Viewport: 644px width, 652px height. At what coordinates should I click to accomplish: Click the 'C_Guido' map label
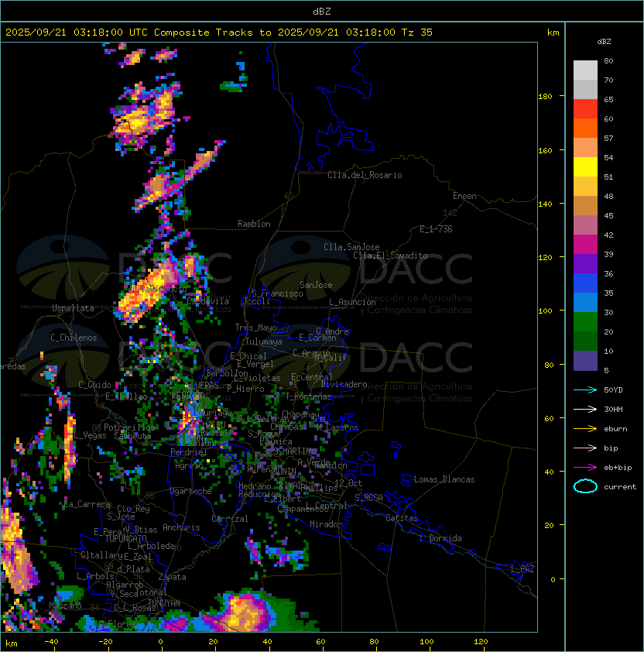coord(94,385)
